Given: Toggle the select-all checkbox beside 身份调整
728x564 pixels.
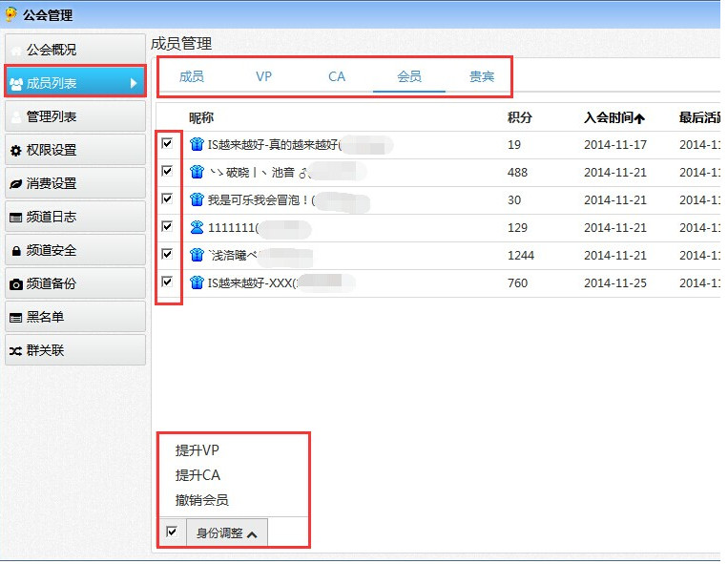Looking at the screenshot, I should (172, 532).
